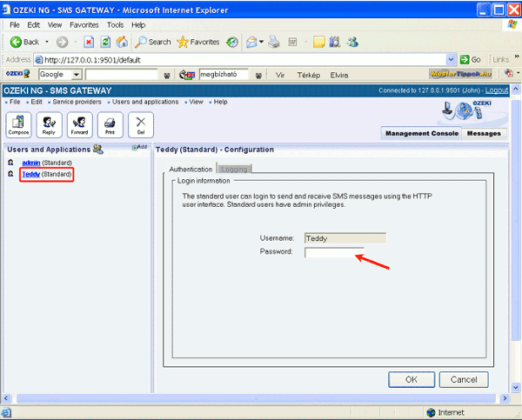Click the MesterTippek.hu banner
This screenshot has height=420, width=522.
point(461,74)
